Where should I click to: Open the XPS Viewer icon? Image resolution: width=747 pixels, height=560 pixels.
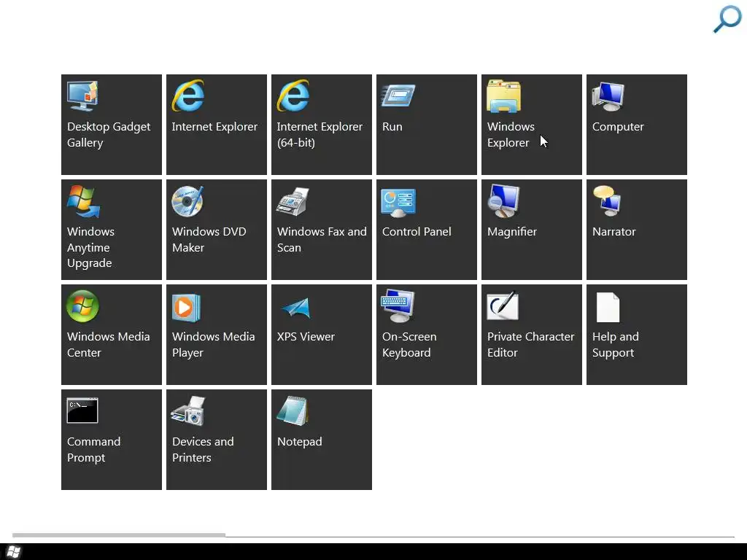pos(296,308)
